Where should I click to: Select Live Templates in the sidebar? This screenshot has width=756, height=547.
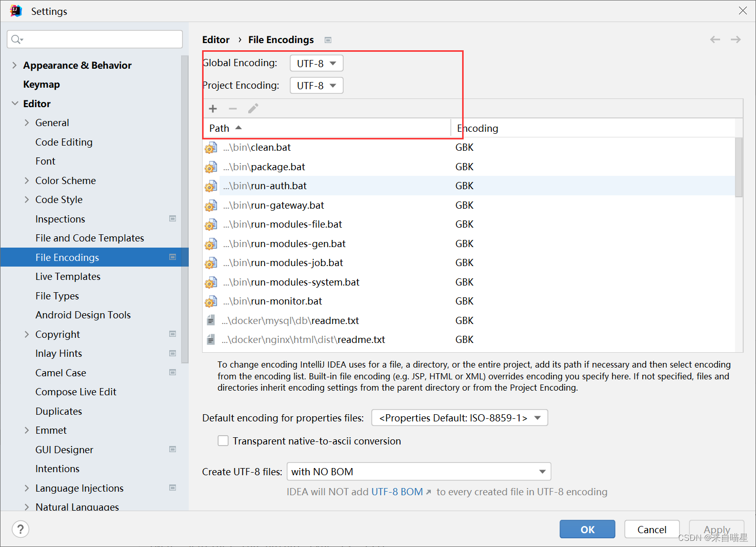[x=68, y=276]
